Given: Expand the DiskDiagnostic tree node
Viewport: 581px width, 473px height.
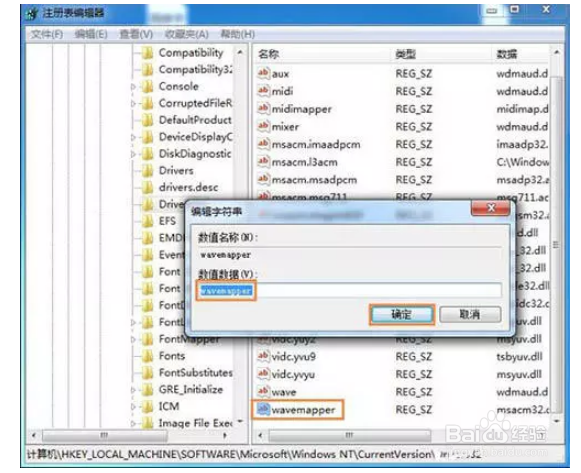Looking at the screenshot, I should pos(133,154).
